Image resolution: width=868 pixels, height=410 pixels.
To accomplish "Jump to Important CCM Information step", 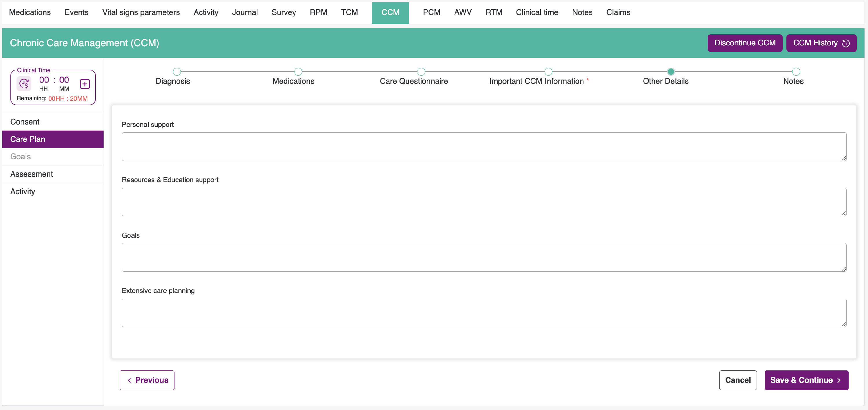I will [x=548, y=72].
